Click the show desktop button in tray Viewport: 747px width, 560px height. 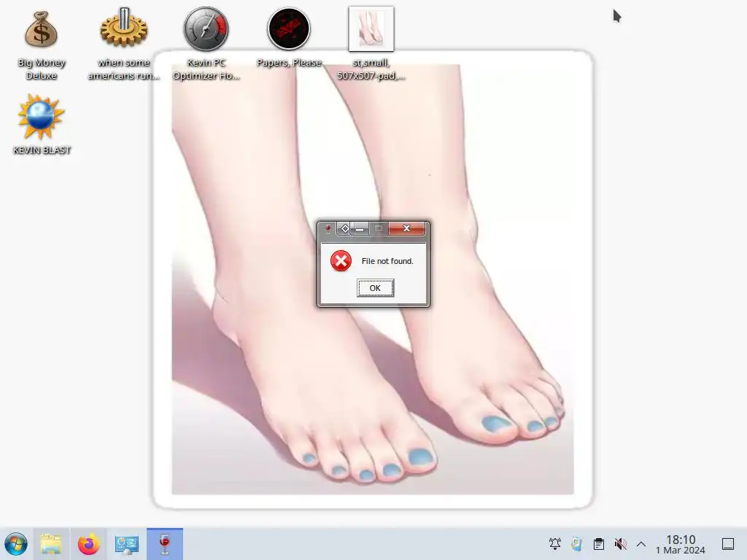[x=728, y=544]
